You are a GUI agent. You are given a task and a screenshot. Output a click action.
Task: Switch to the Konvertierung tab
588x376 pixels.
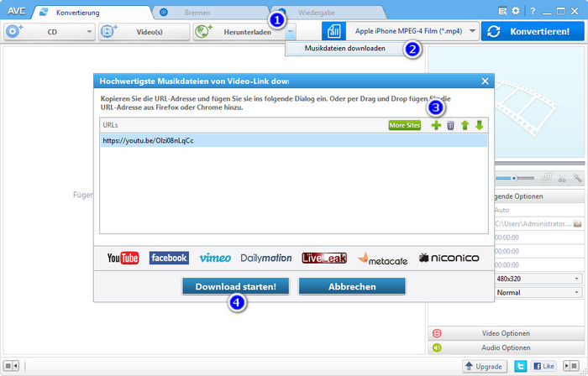point(92,13)
